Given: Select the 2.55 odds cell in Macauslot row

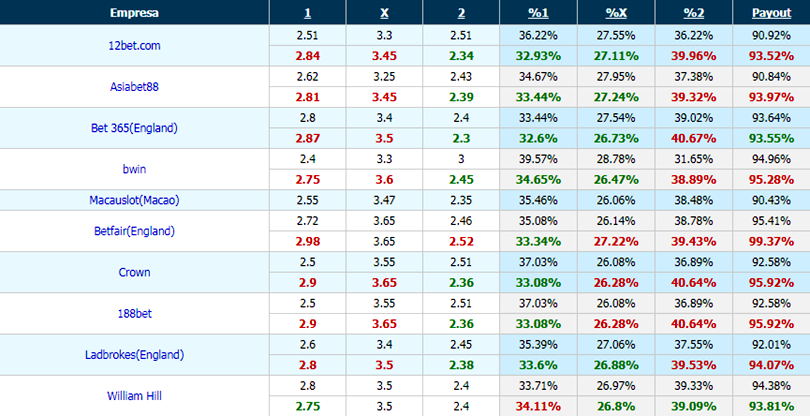Looking at the screenshot, I should click(308, 200).
